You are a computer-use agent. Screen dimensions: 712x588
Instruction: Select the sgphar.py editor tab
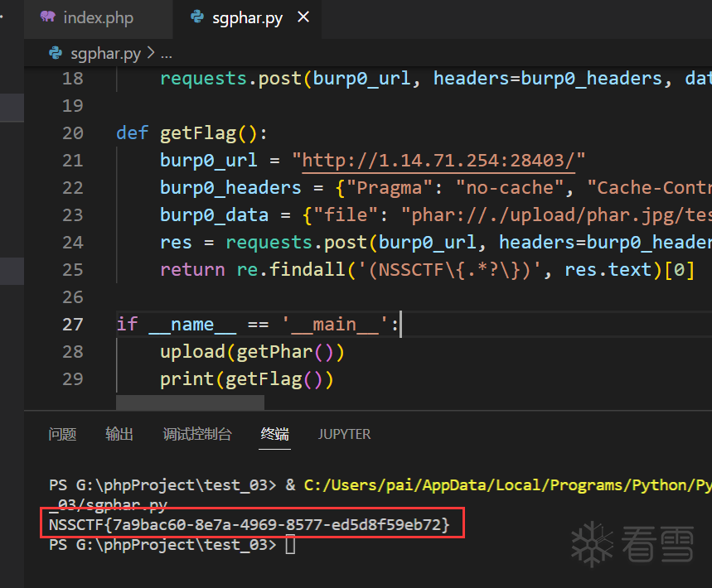[x=248, y=18]
